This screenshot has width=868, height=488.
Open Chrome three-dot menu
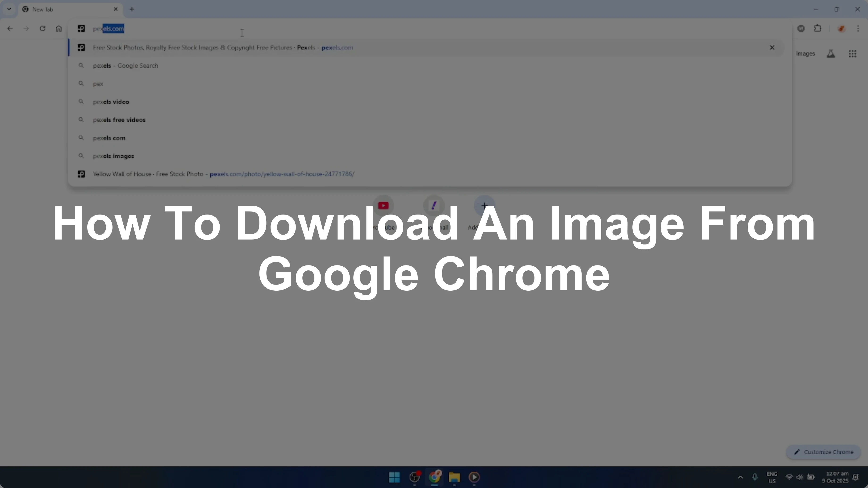click(x=858, y=29)
